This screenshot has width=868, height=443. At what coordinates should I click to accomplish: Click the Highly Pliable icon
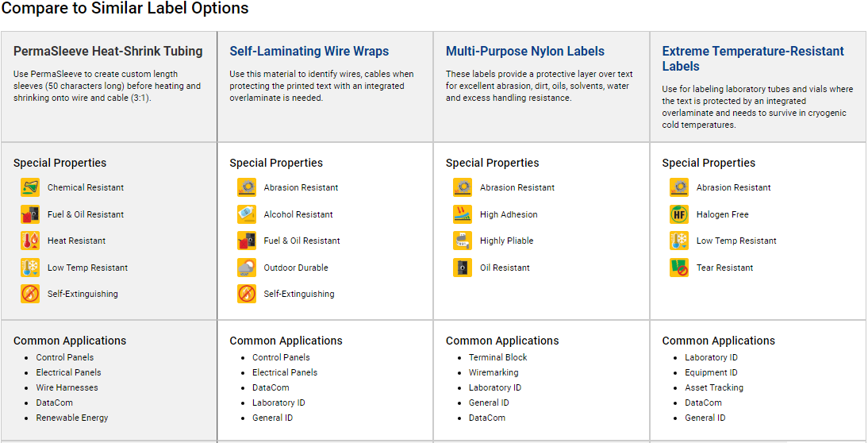[x=463, y=241]
